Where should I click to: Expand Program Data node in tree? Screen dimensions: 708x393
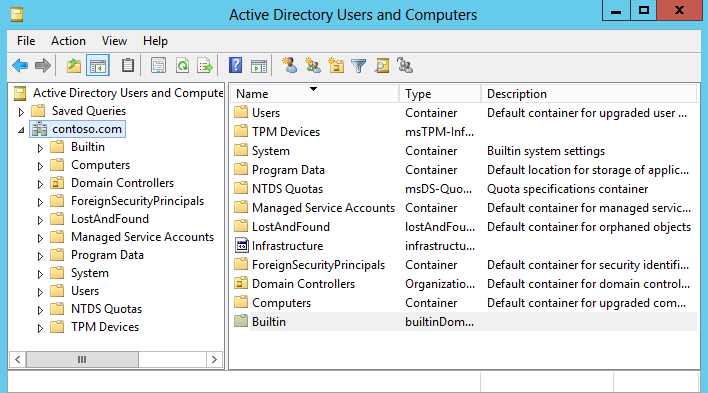[40, 256]
